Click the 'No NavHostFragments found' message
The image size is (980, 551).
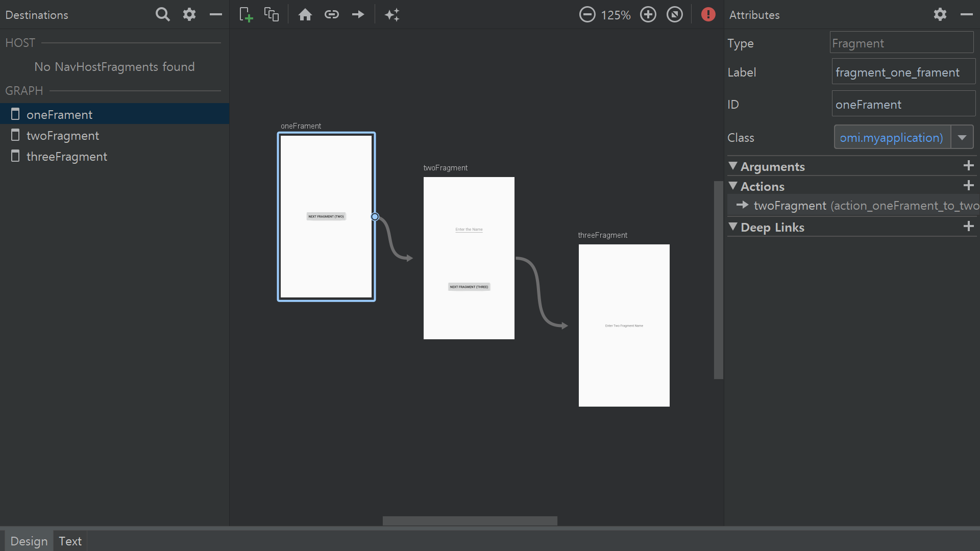(114, 67)
